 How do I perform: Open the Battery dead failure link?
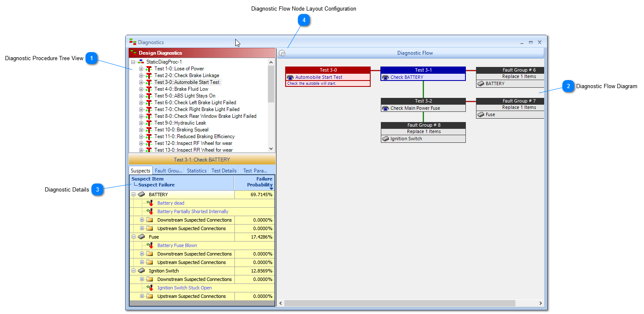[171, 203]
